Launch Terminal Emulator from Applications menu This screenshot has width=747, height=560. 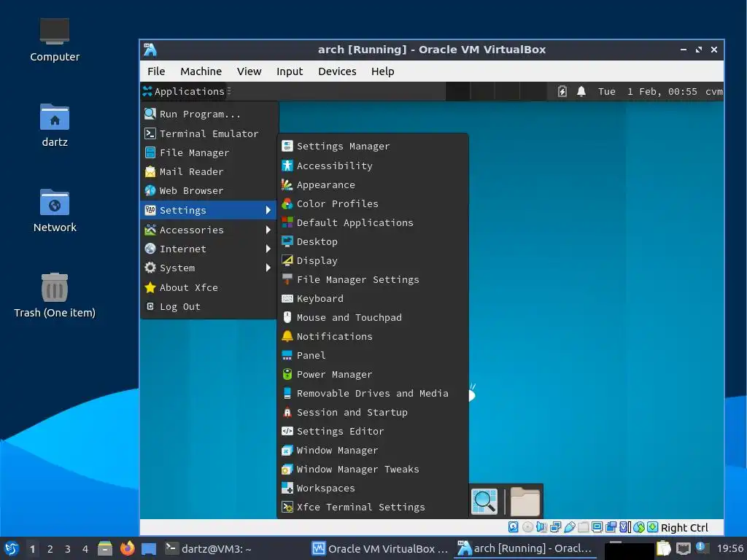(209, 134)
